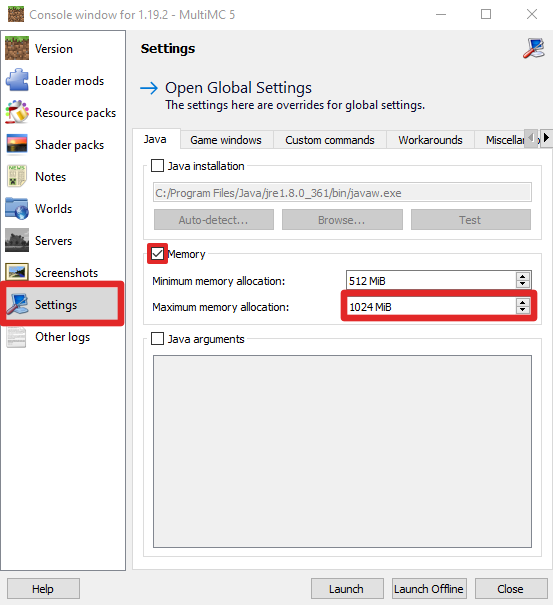
Task: Click the Launch button
Action: coord(347,589)
